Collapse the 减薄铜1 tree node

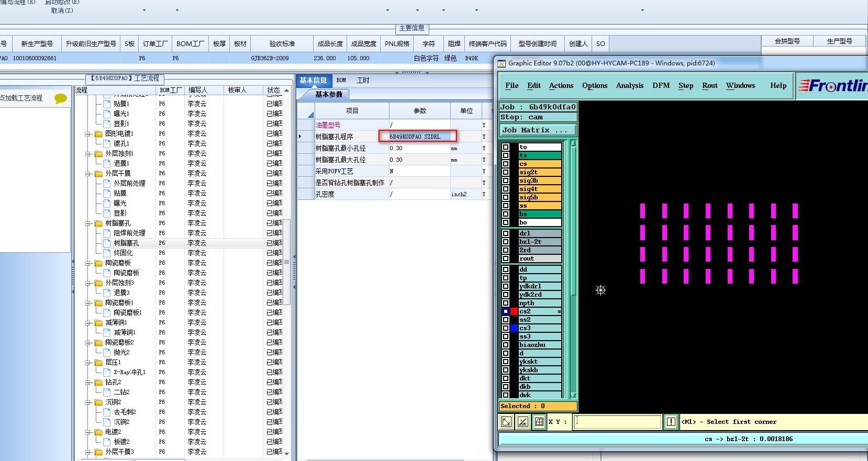point(88,323)
